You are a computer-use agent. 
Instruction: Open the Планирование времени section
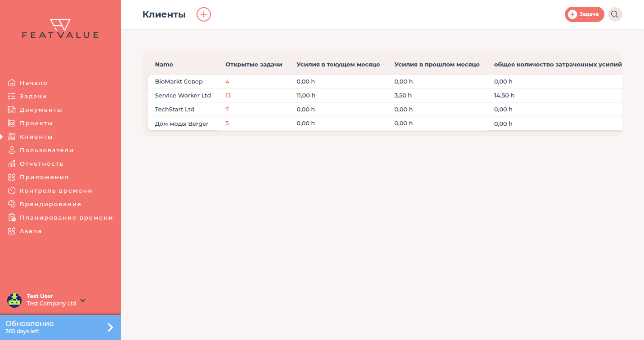pyautogui.click(x=67, y=217)
